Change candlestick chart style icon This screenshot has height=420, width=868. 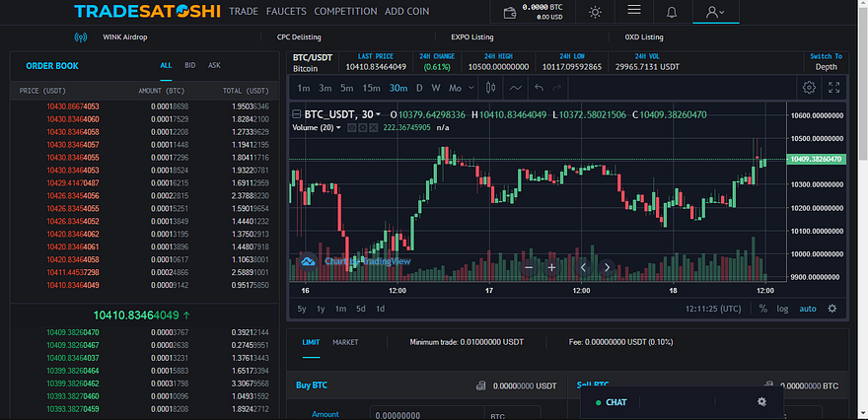click(x=490, y=88)
